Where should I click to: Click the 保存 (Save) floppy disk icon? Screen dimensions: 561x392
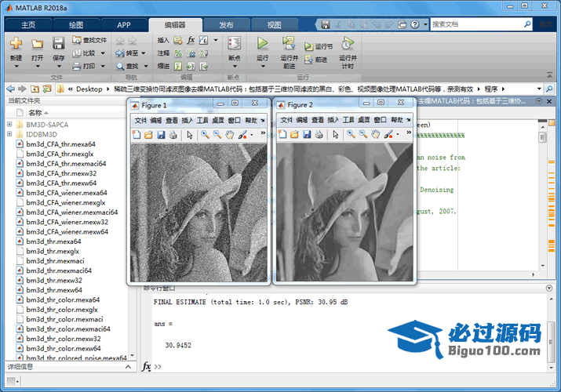click(x=59, y=44)
